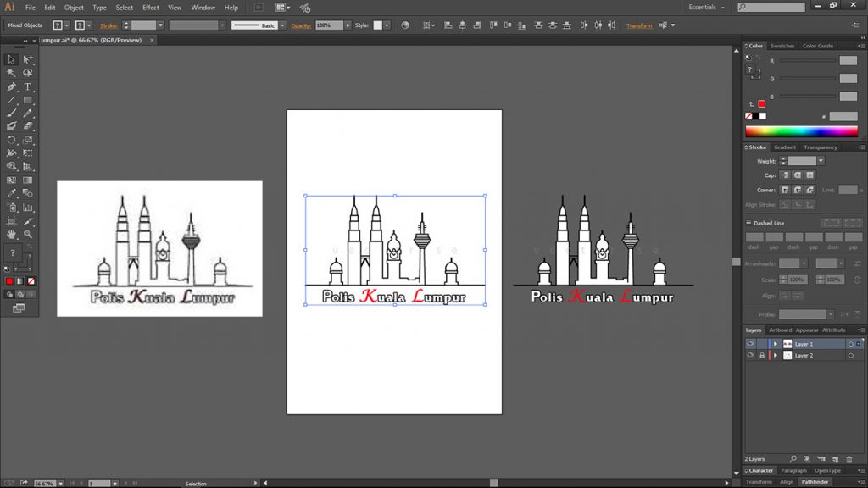
Task: Open the Opacity dropdown arrow
Action: click(x=348, y=25)
